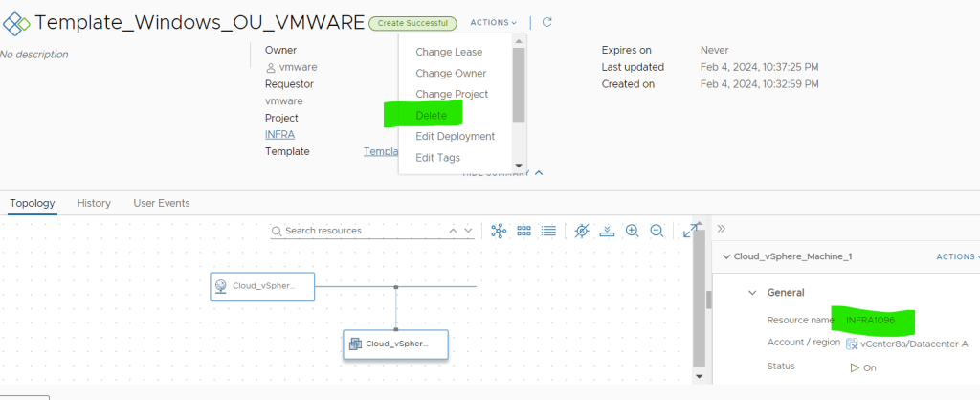Open deployment ACTIONS dropdown
The width and height of the screenshot is (980, 400).
(493, 22)
